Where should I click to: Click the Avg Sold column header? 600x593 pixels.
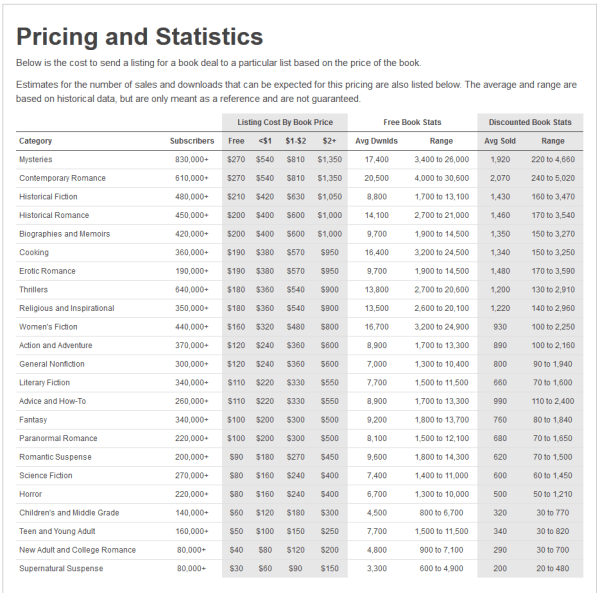[x=500, y=141]
